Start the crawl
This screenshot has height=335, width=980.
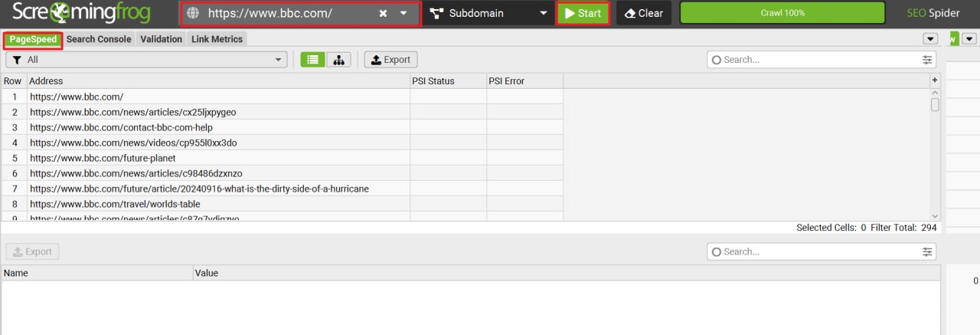[583, 13]
